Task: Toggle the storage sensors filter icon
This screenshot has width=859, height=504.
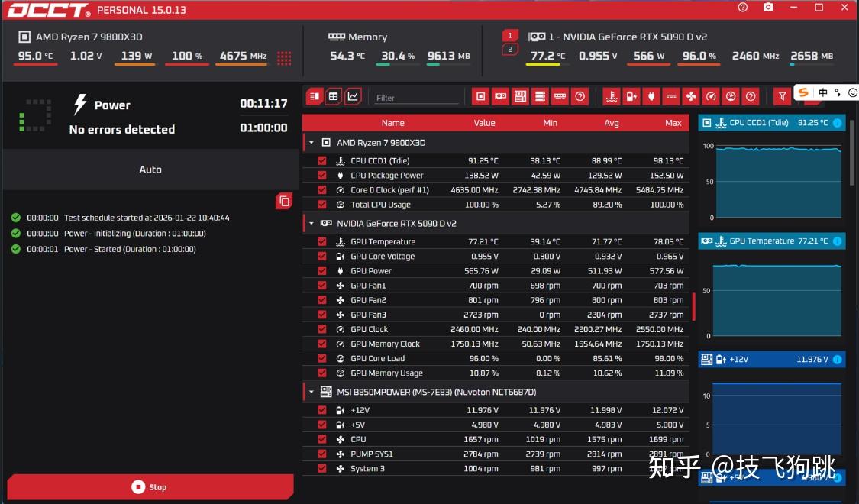Action: [x=540, y=96]
